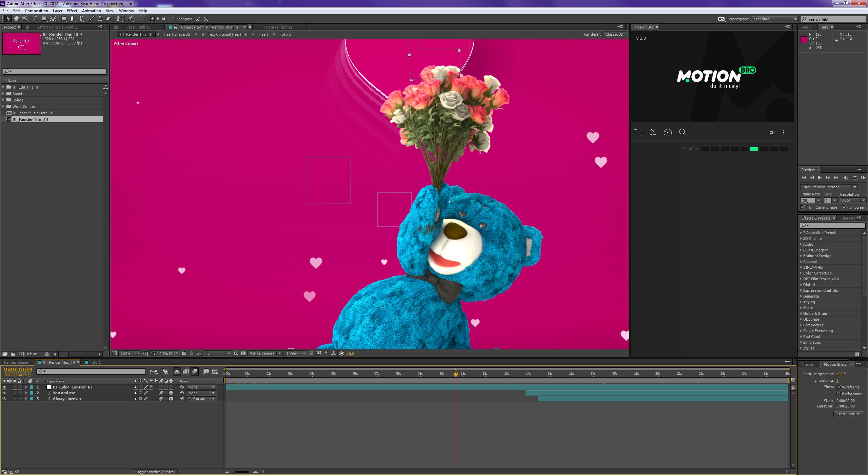Select the Hand tool

point(16,19)
